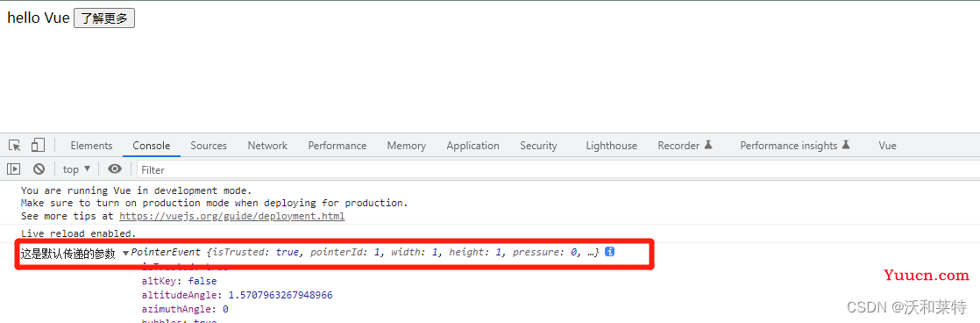980x323 pixels.
Task: Open the vuejs.org deployment guide link
Action: pyautogui.click(x=232, y=216)
